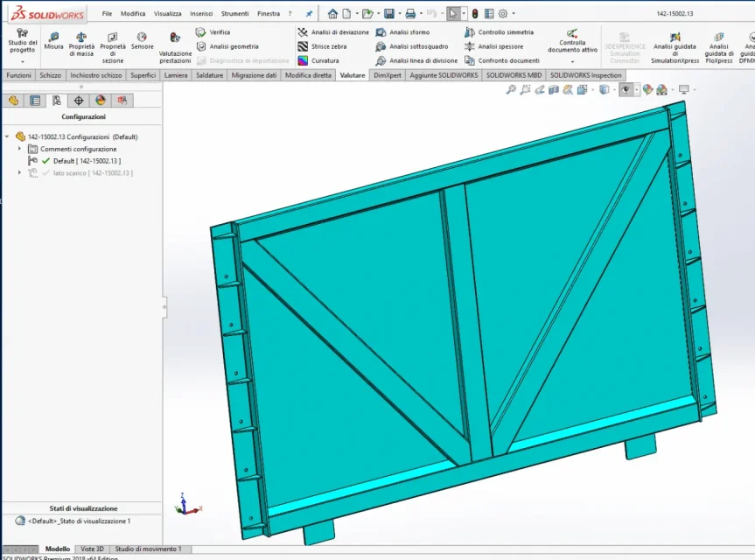Image resolution: width=755 pixels, height=560 pixels.
Task: Create a new document
Action: (346, 13)
